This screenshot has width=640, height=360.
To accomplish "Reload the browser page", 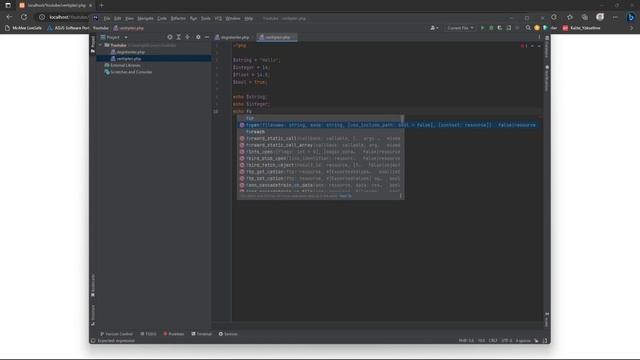I will [x=24, y=17].
